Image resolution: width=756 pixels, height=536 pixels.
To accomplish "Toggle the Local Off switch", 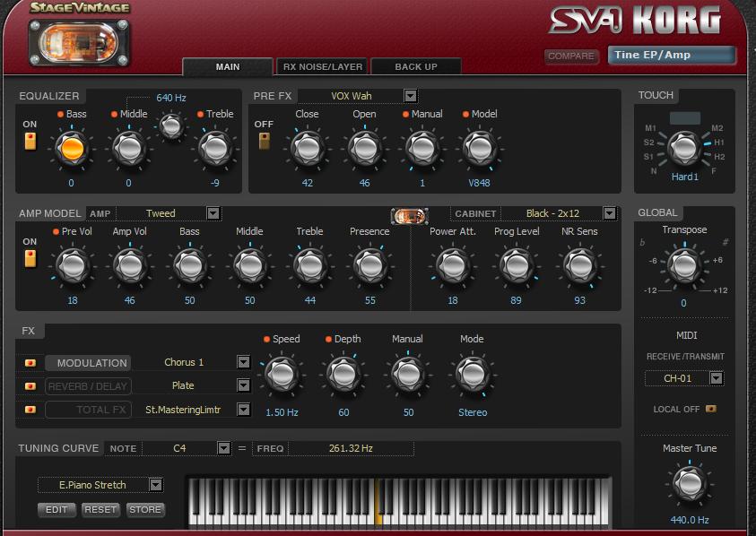I will (x=710, y=409).
